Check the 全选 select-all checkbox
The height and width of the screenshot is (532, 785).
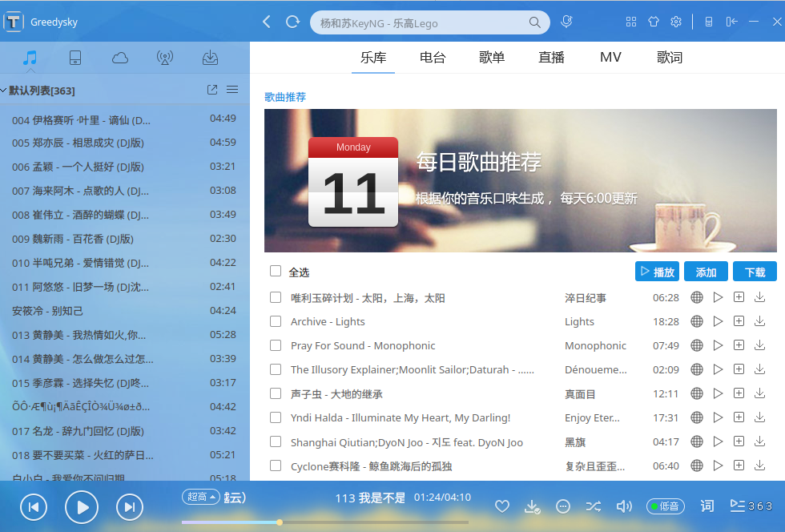tap(276, 271)
